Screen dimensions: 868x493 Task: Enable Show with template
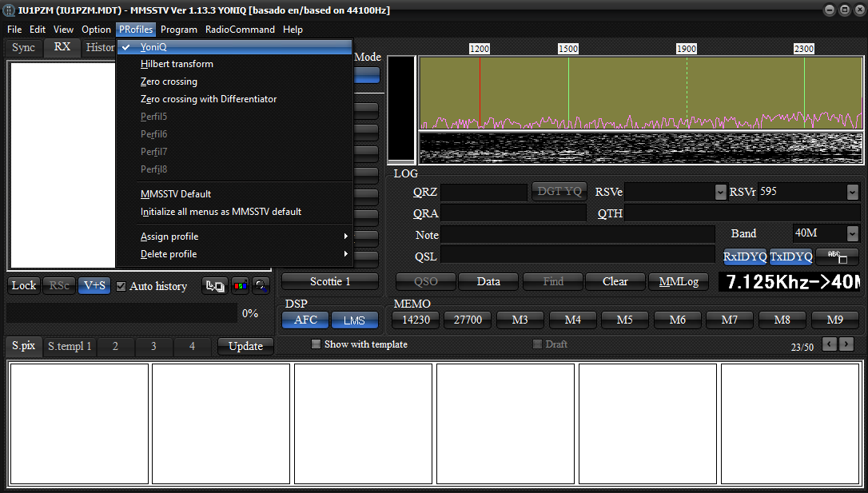click(x=316, y=344)
